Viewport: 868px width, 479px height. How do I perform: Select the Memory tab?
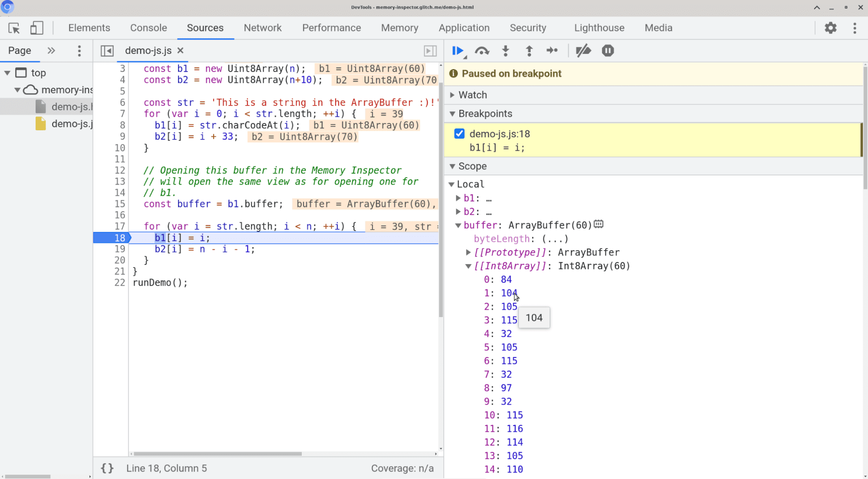(x=399, y=27)
